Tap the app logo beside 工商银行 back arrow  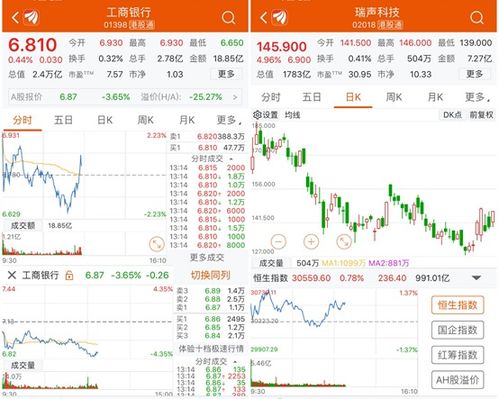pyautogui.click(x=32, y=17)
